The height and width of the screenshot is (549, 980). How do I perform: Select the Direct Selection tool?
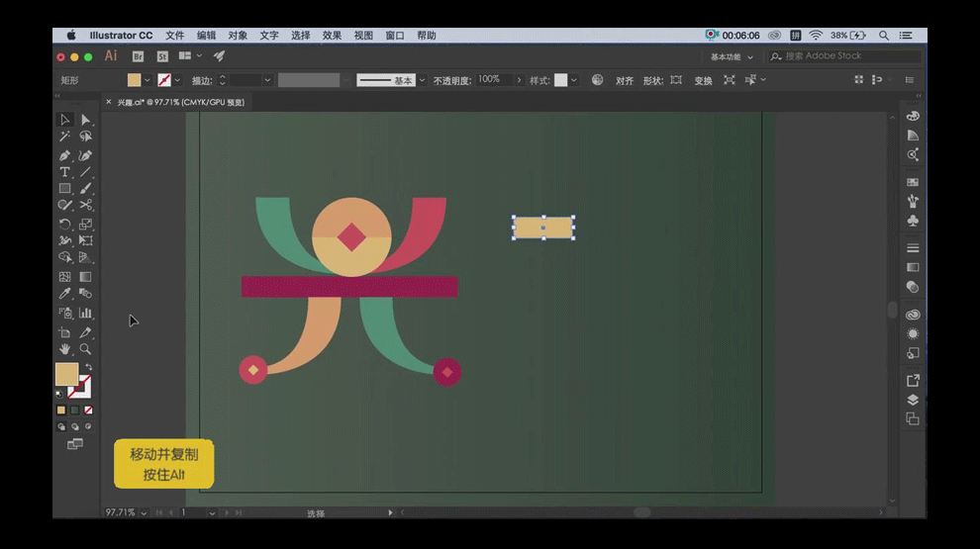(x=86, y=120)
